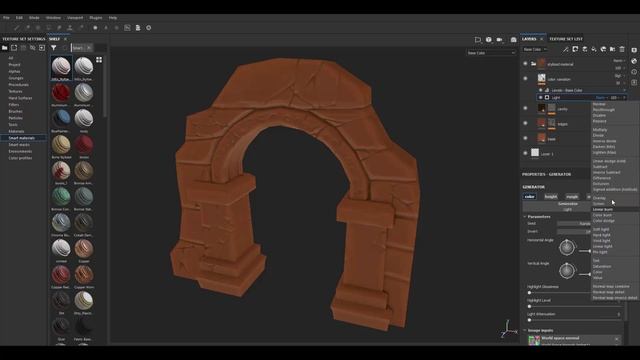Open the Viewport menu
This screenshot has height=360, width=640.
(x=75, y=18)
